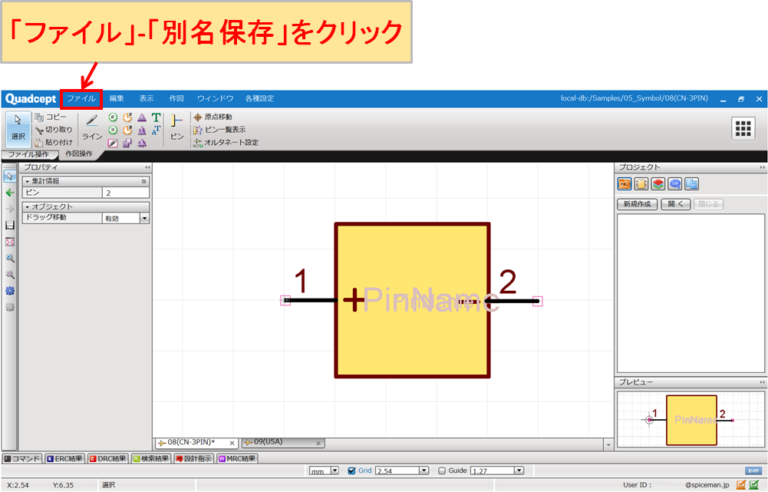Open the ファイル menu

(x=80, y=99)
